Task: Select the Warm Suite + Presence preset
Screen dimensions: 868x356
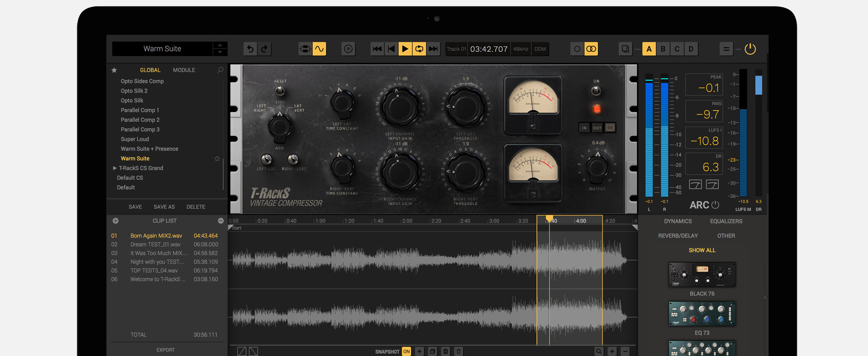Action: pyautogui.click(x=149, y=149)
